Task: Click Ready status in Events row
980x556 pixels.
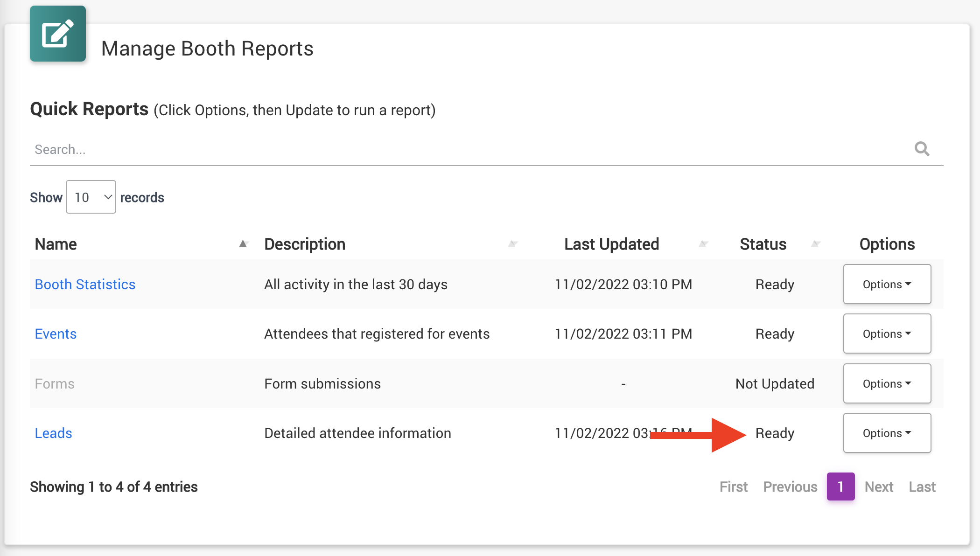Action: coord(775,334)
